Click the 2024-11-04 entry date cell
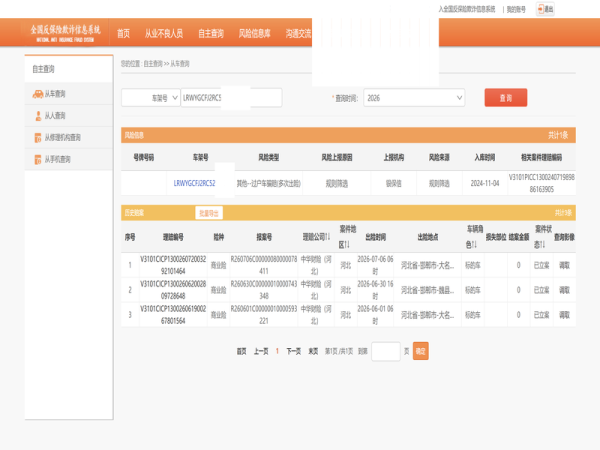600x450 pixels. pos(485,183)
